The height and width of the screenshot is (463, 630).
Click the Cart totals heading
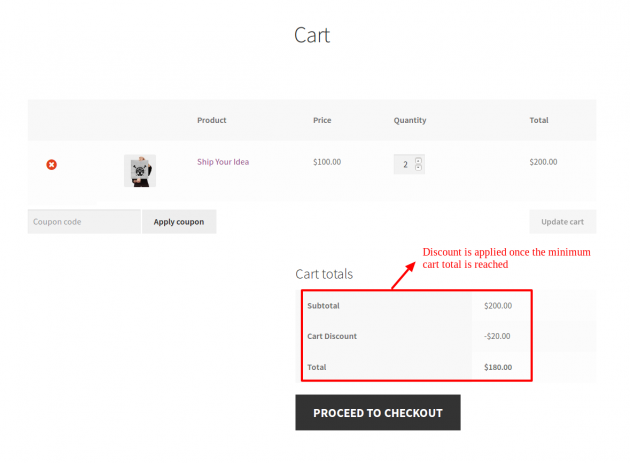(324, 274)
